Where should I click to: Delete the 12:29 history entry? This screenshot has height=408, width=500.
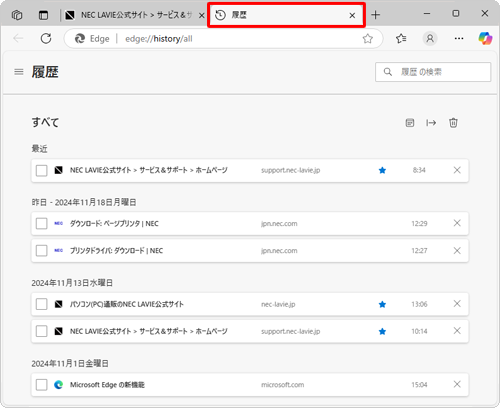tap(457, 223)
